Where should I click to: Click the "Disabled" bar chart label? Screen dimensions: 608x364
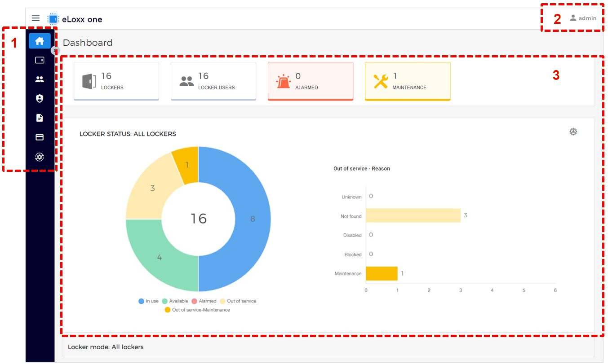(352, 235)
